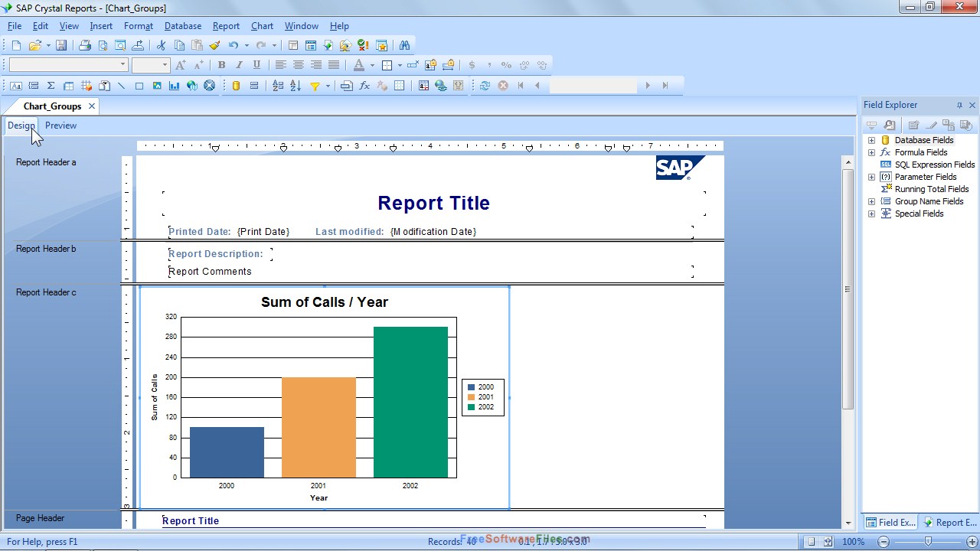Expand the Special Fields tree
Viewport: 980px width, 551px height.
[871, 214]
